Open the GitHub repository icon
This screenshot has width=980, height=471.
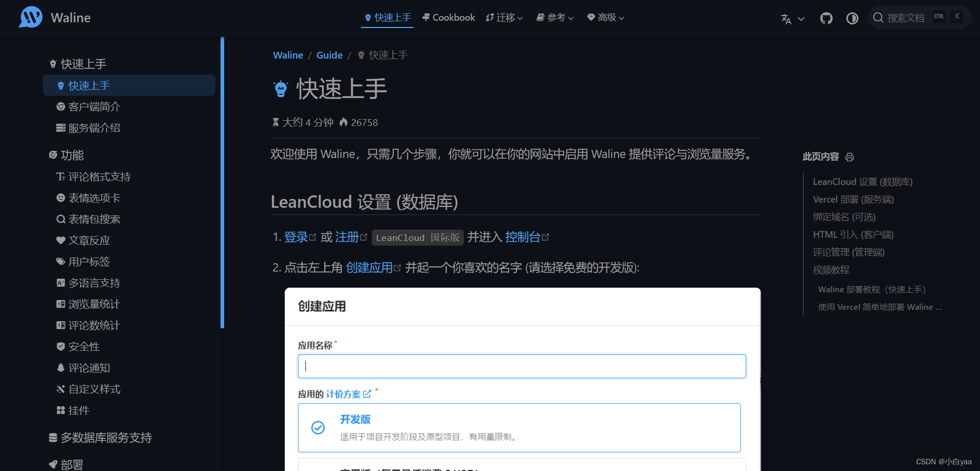826,18
